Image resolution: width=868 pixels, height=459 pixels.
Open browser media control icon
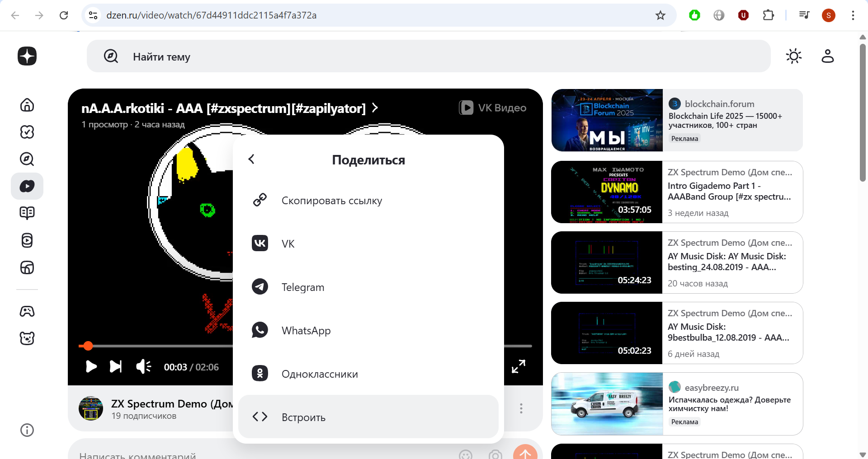tap(804, 15)
